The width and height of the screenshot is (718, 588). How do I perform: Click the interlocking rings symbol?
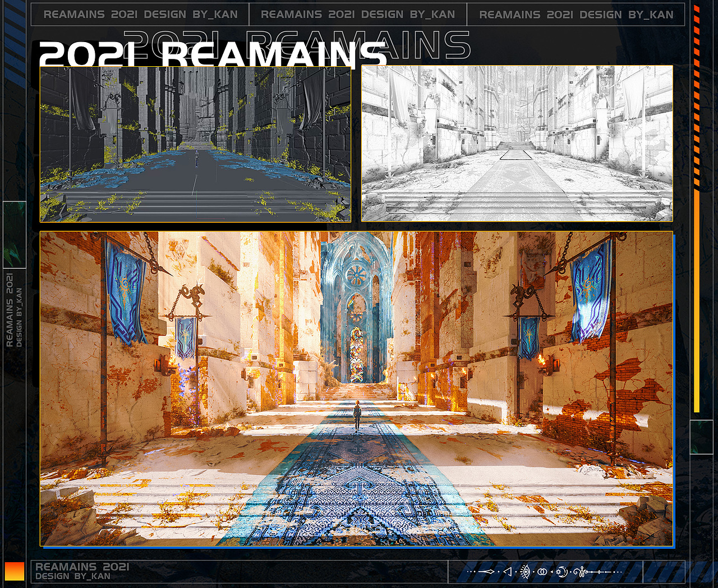(542, 572)
